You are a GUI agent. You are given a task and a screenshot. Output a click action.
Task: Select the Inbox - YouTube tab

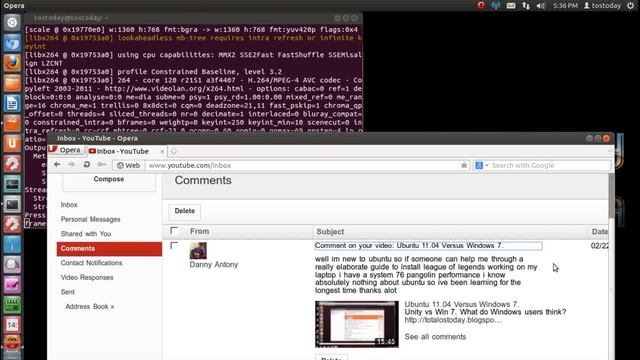[x=126, y=151]
